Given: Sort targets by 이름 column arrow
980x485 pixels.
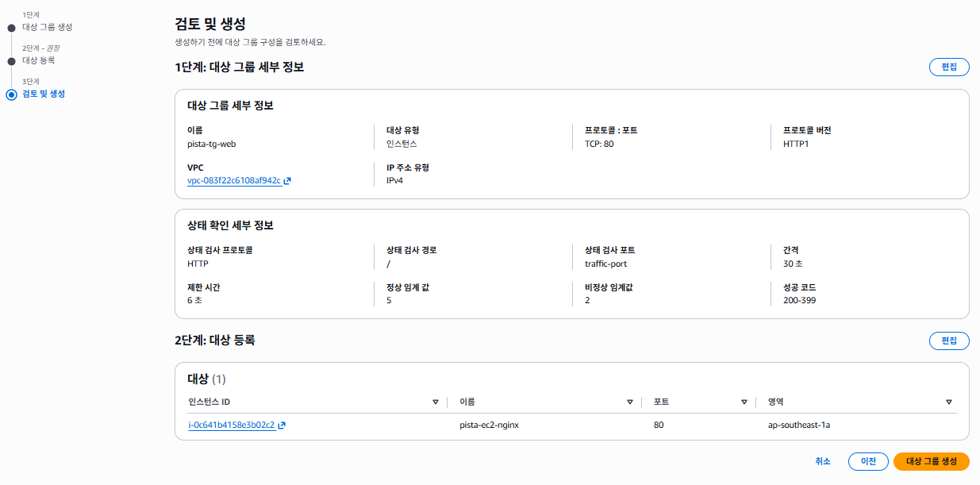Looking at the screenshot, I should coord(630,402).
